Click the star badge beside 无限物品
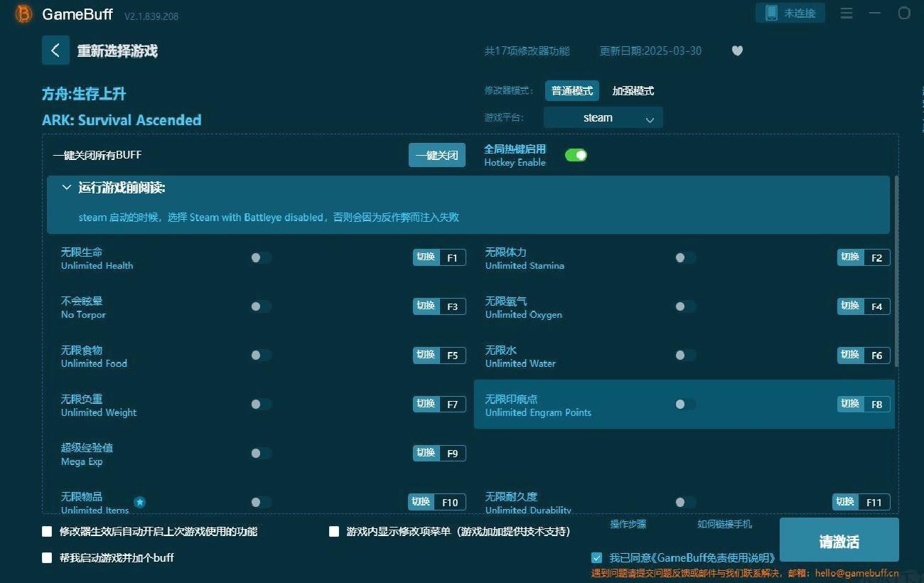This screenshot has width=924, height=583. [x=140, y=502]
